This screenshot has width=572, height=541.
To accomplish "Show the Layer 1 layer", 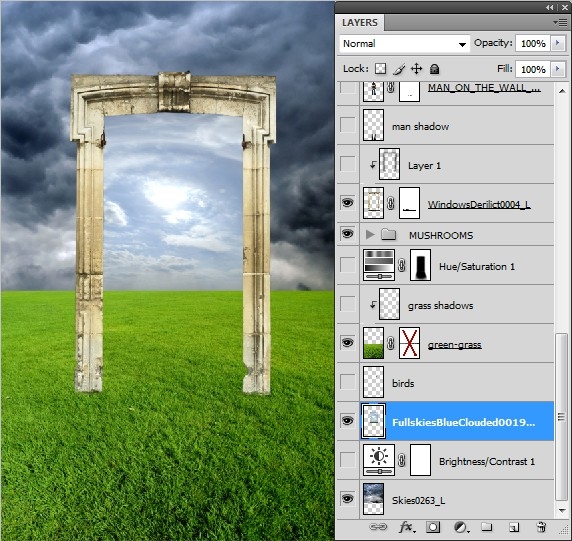I will click(x=348, y=164).
